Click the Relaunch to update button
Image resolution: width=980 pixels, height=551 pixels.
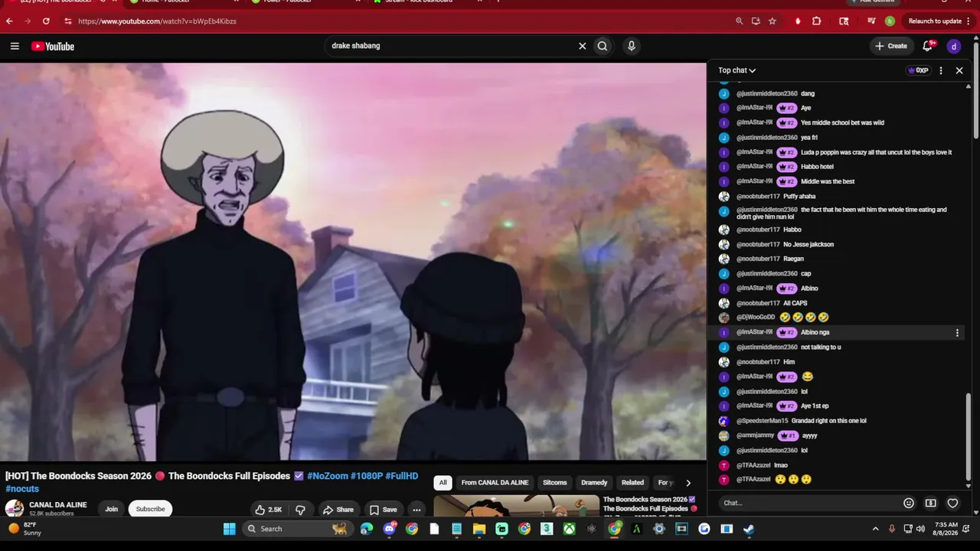point(935,21)
